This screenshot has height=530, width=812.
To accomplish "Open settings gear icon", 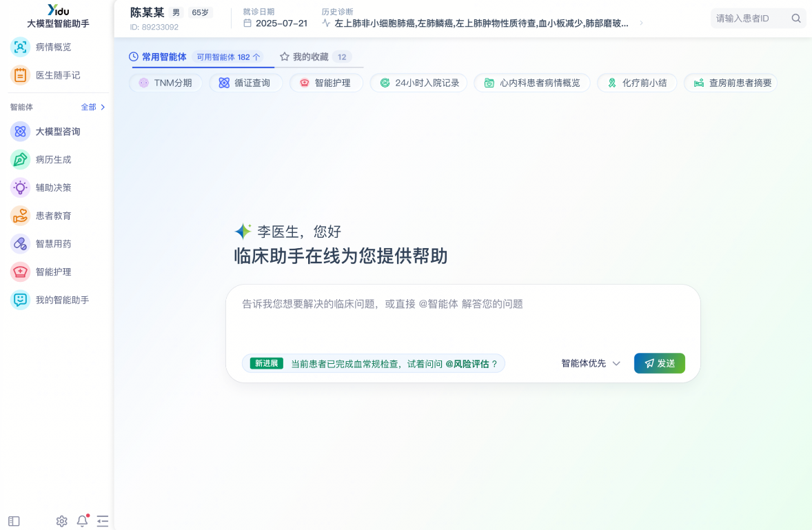I will click(x=61, y=521).
